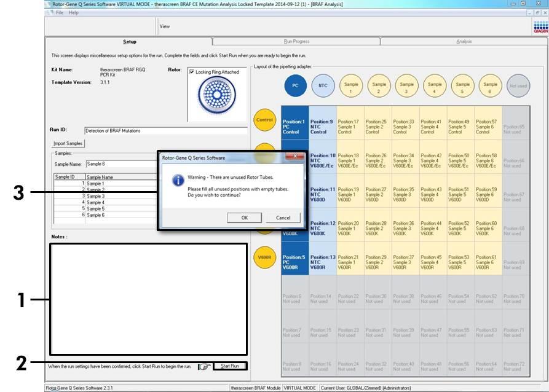Click Current User entry in status bar
Viewport: 549px width, 392px height.
pyautogui.click(x=366, y=388)
